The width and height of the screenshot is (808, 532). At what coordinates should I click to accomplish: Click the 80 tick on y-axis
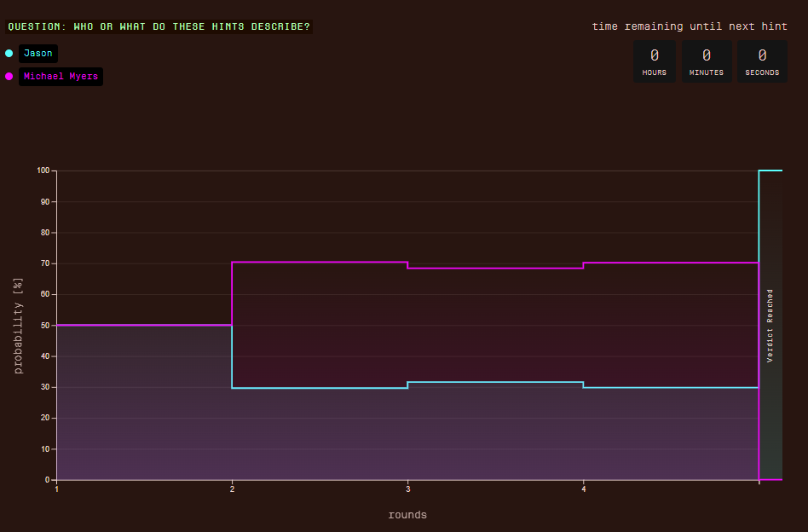click(45, 233)
